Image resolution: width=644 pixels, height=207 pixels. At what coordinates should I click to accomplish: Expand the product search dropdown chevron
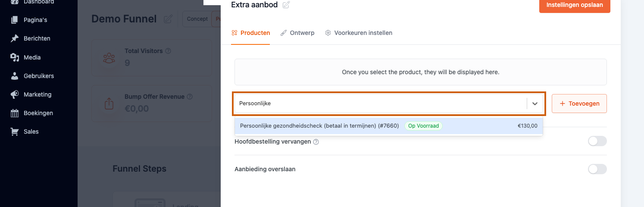[535, 103]
